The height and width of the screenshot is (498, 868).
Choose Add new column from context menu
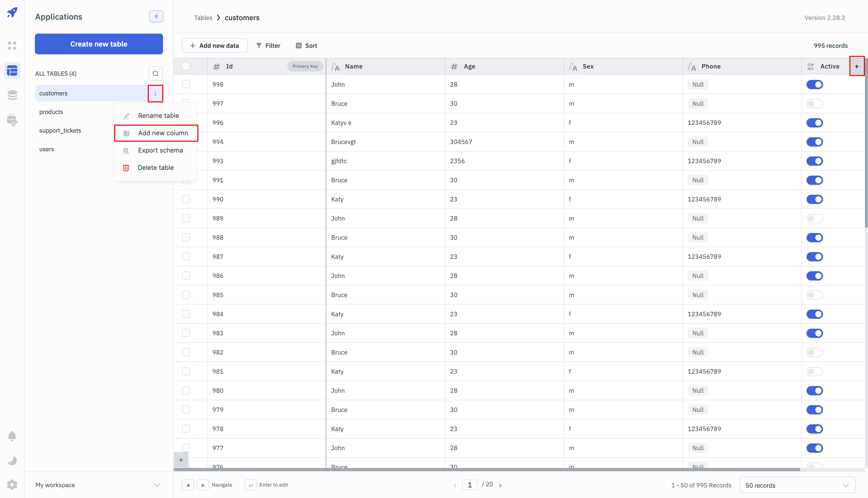163,133
